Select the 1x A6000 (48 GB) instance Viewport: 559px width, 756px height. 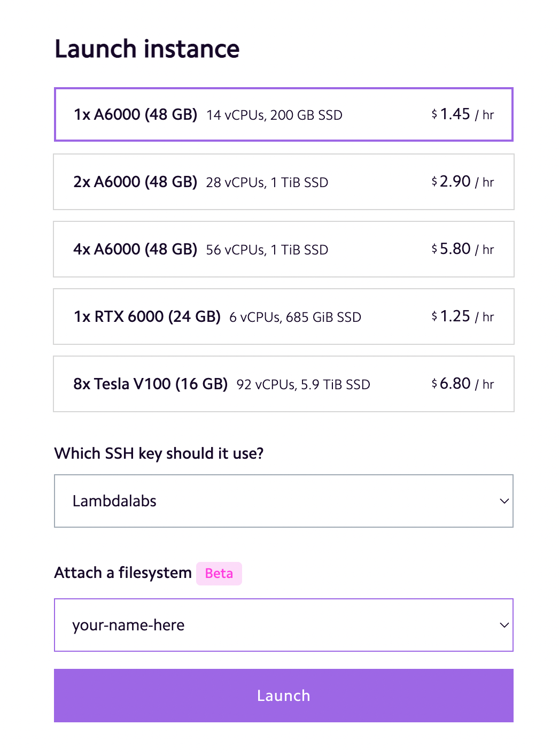283,114
